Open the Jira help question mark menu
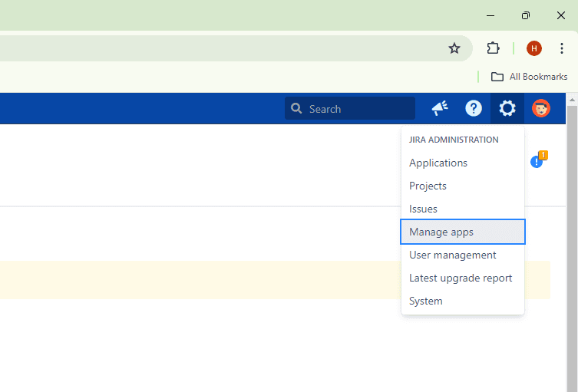The width and height of the screenshot is (578, 392). (474, 109)
